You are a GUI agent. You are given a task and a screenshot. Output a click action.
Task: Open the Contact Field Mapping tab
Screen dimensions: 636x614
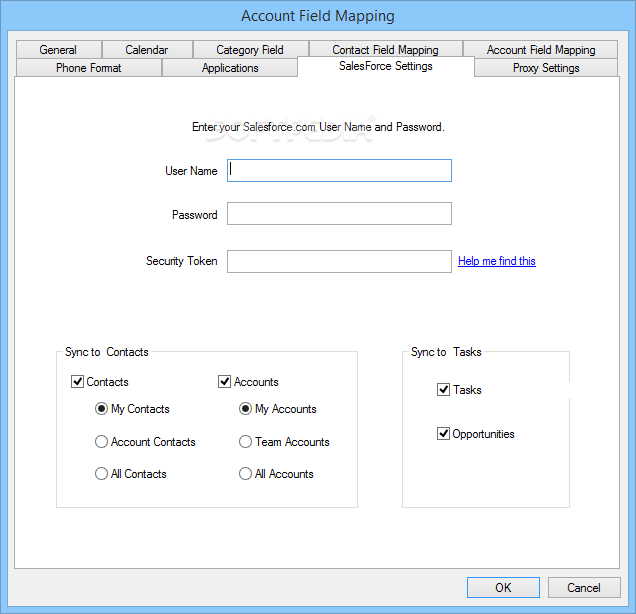[385, 49]
